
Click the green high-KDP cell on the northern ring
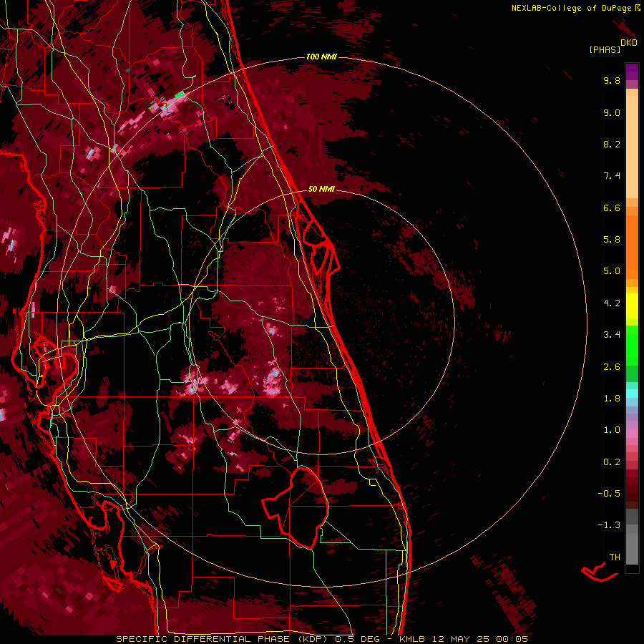180,95
